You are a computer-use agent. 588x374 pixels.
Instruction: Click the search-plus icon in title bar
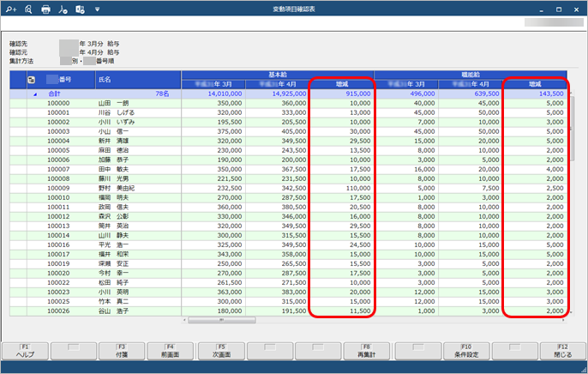point(11,9)
